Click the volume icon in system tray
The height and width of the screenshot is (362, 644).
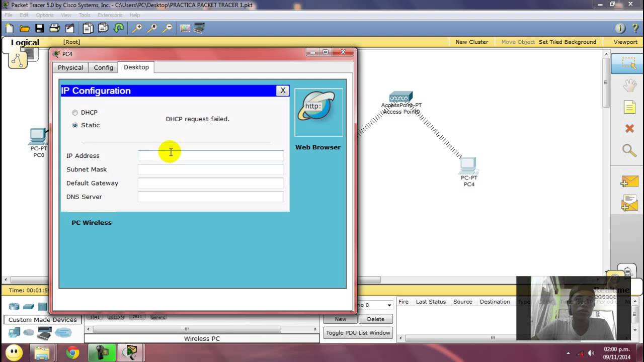pyautogui.click(x=591, y=353)
